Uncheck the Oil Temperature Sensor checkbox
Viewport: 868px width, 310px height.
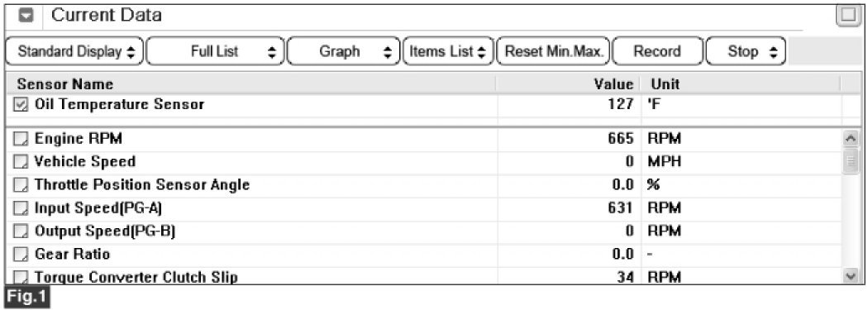pyautogui.click(x=20, y=104)
